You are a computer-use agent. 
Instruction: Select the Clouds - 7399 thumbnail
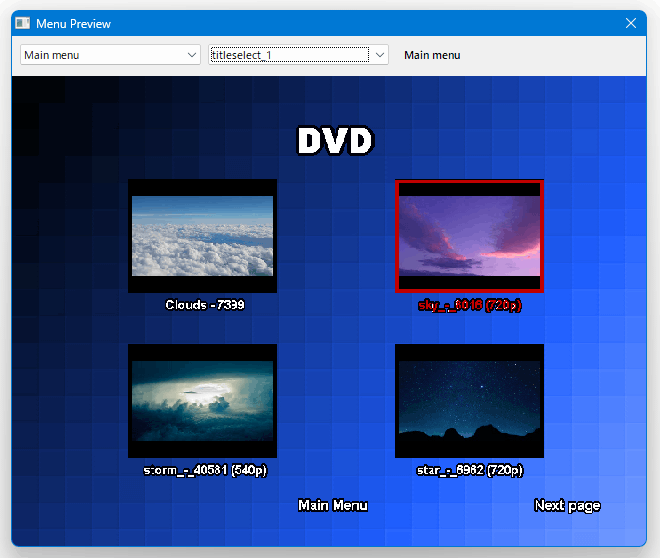coord(202,236)
